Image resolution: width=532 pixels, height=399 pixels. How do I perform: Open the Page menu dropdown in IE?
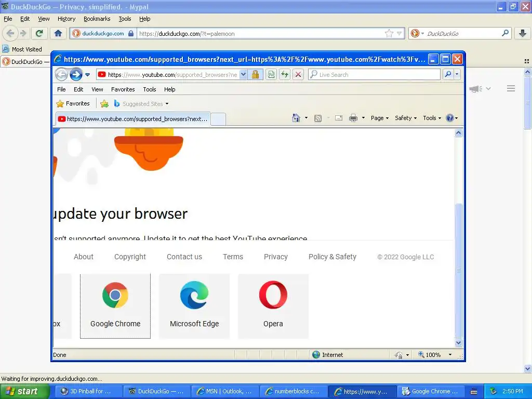[380, 118]
